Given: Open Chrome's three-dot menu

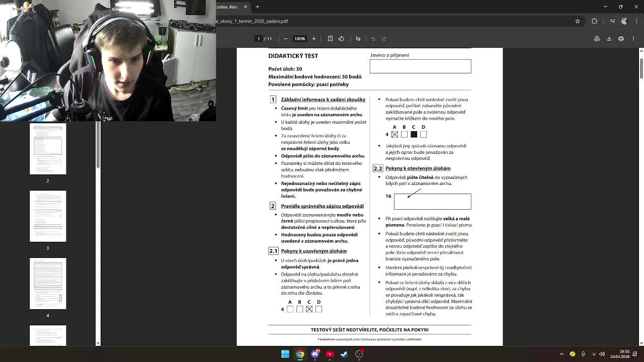Looking at the screenshot, I should [x=636, y=21].
